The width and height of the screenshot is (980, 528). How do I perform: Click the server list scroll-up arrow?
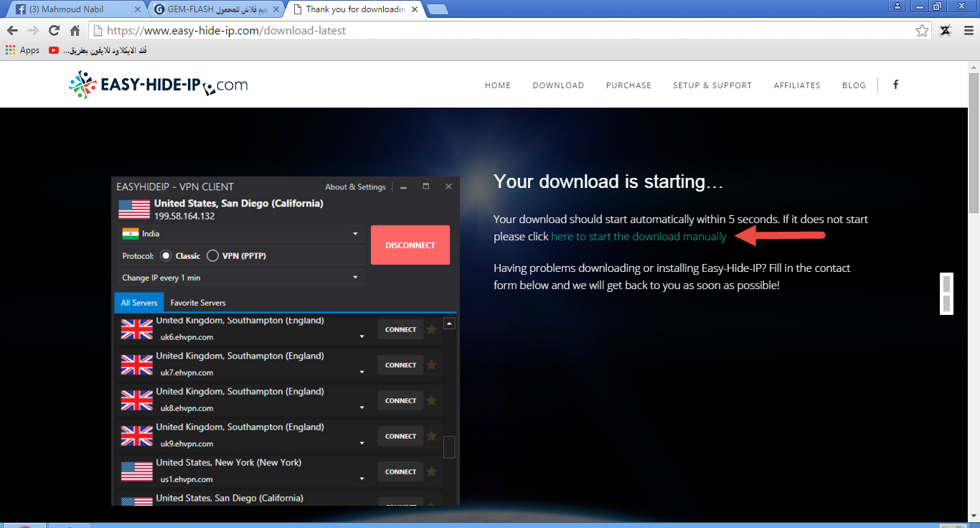(x=449, y=324)
